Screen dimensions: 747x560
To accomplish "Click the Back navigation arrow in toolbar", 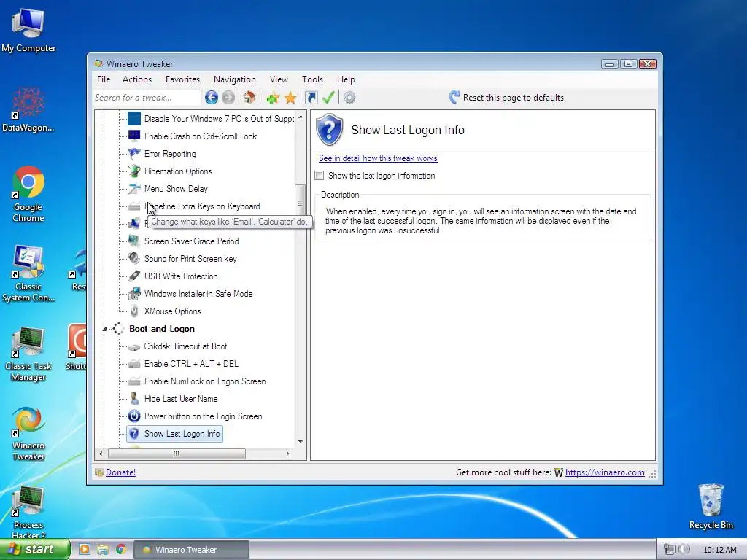I will [x=212, y=98].
